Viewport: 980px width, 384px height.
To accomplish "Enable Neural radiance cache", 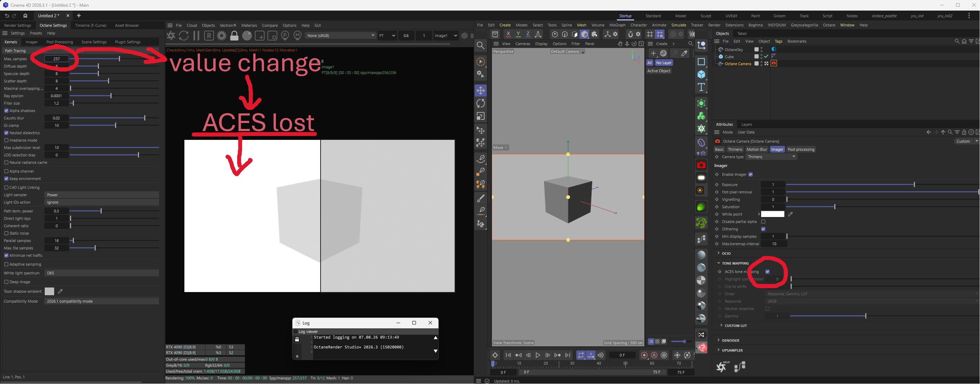I will pos(6,162).
